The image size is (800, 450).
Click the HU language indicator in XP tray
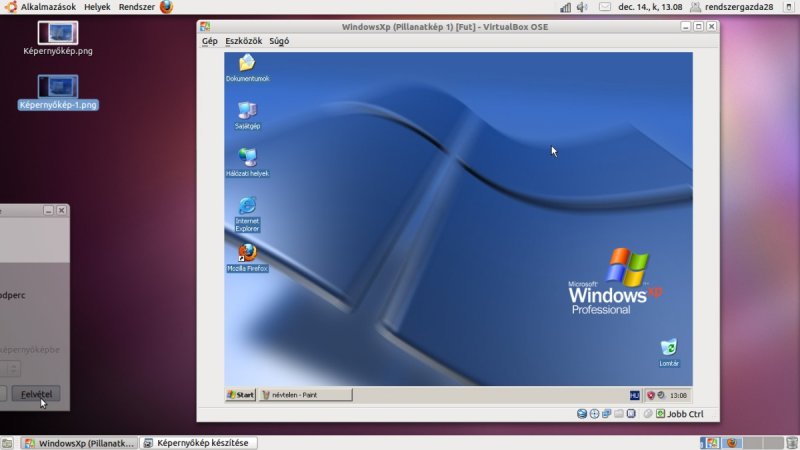(x=634, y=395)
